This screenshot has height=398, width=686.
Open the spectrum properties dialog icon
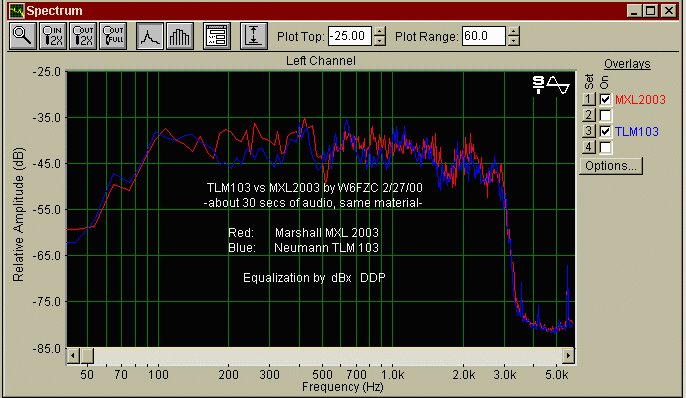click(x=217, y=36)
